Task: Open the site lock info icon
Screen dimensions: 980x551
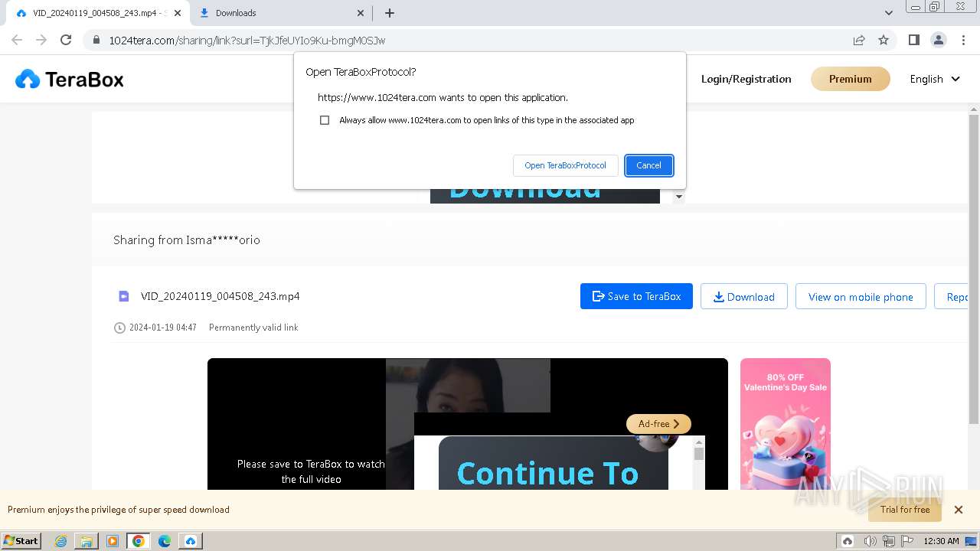Action: (96, 40)
